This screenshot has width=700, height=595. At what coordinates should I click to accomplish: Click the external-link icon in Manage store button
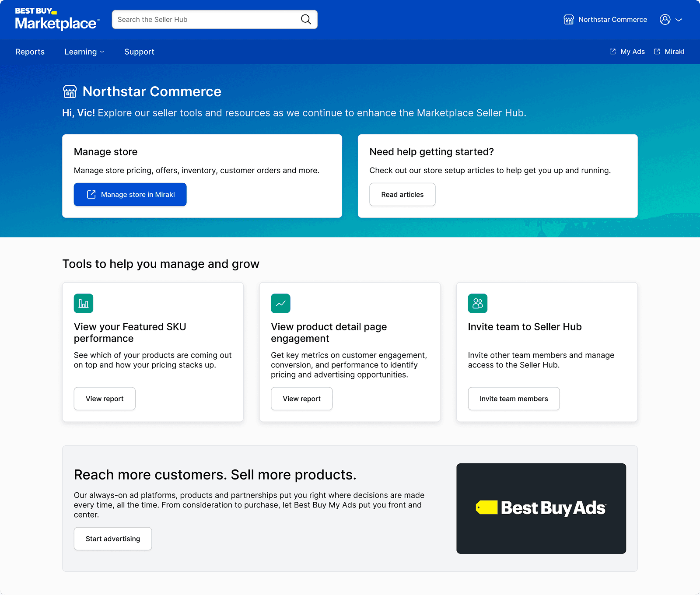(91, 195)
